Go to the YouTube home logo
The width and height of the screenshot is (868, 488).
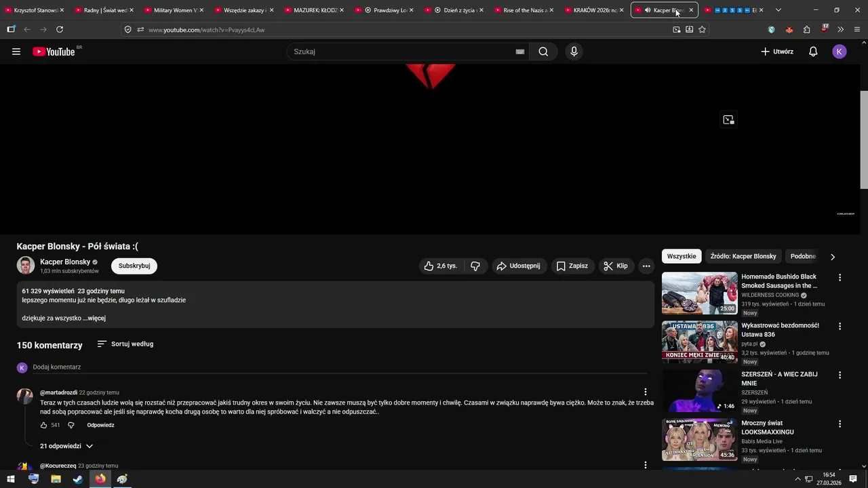click(54, 52)
